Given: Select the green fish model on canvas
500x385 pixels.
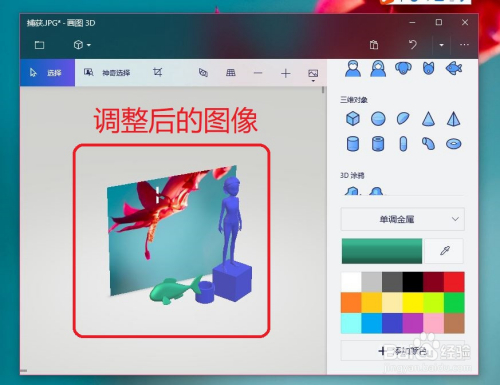Looking at the screenshot, I should (173, 290).
